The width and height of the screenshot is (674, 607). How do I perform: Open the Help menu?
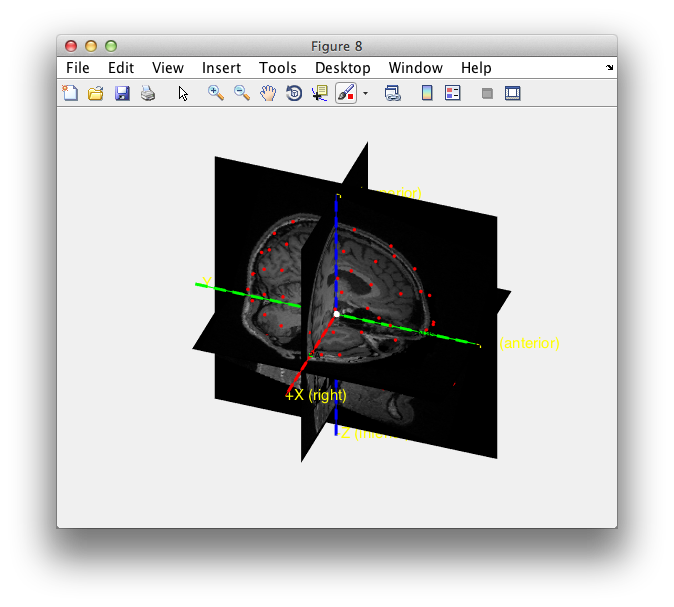click(476, 68)
